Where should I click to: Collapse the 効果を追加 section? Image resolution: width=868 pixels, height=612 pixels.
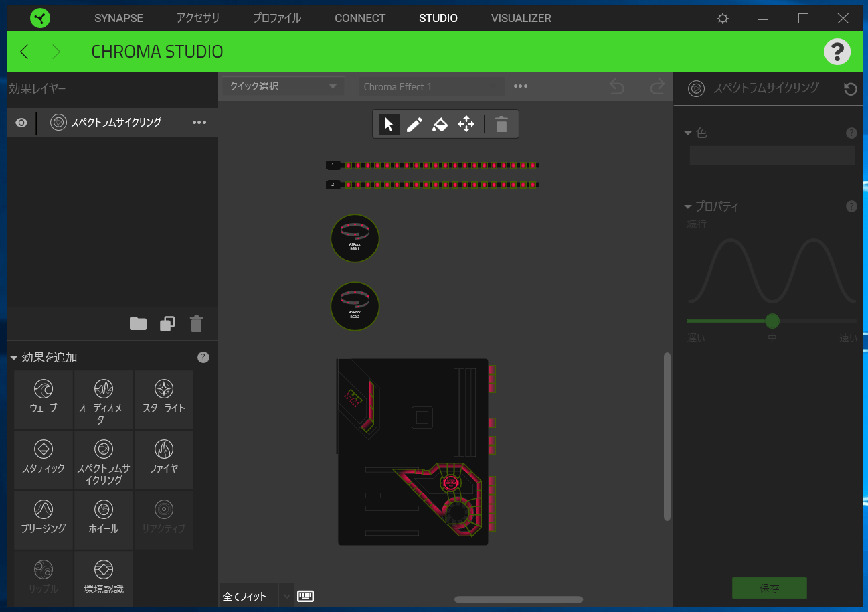[14, 358]
